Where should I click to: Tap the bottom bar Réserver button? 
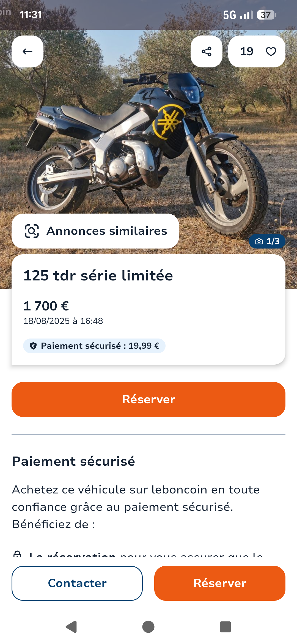point(220,583)
